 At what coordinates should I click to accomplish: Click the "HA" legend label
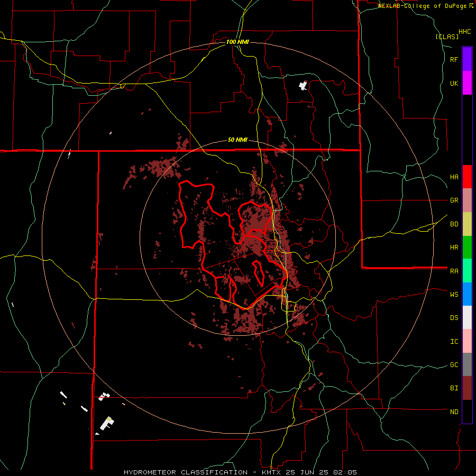click(x=454, y=177)
